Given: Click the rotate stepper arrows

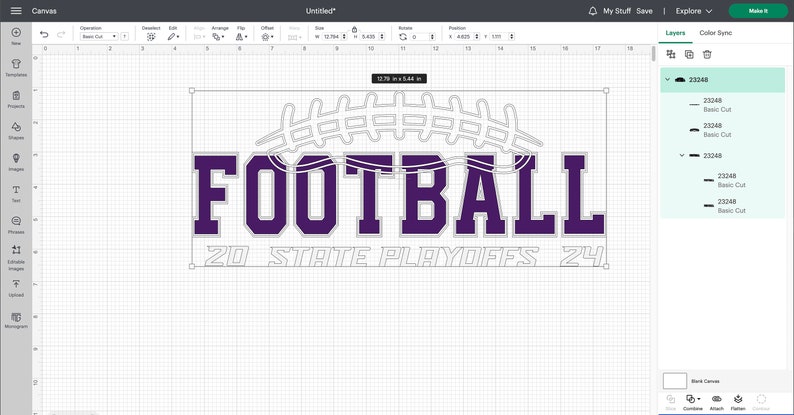Looking at the screenshot, I should click(x=432, y=36).
